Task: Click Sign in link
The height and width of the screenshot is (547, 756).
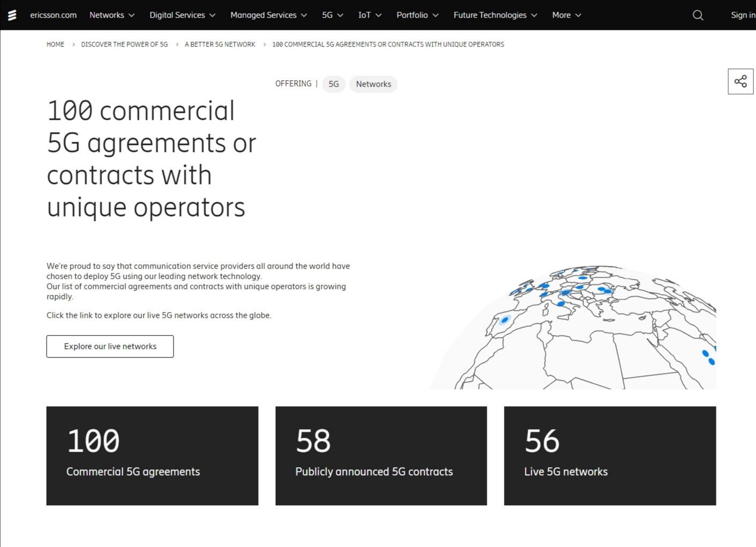Action: (x=743, y=15)
